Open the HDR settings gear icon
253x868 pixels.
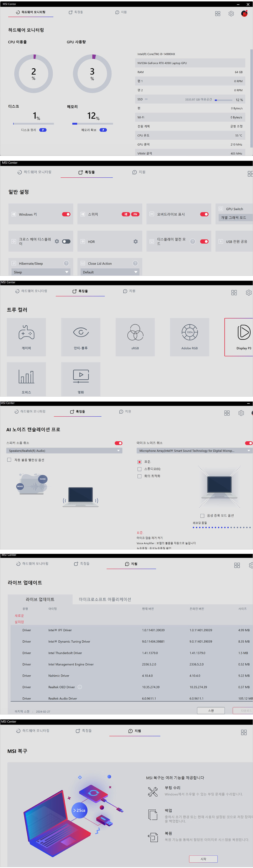tap(135, 242)
